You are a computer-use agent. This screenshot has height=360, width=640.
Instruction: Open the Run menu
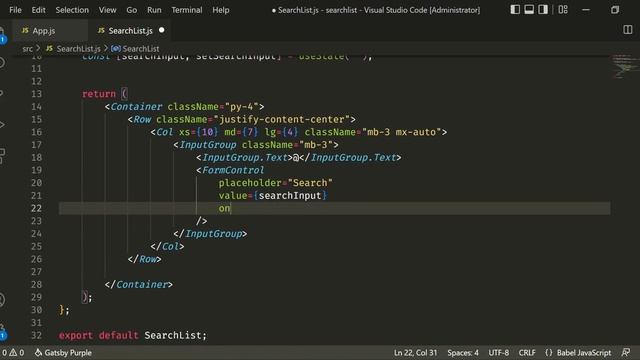pos(154,10)
